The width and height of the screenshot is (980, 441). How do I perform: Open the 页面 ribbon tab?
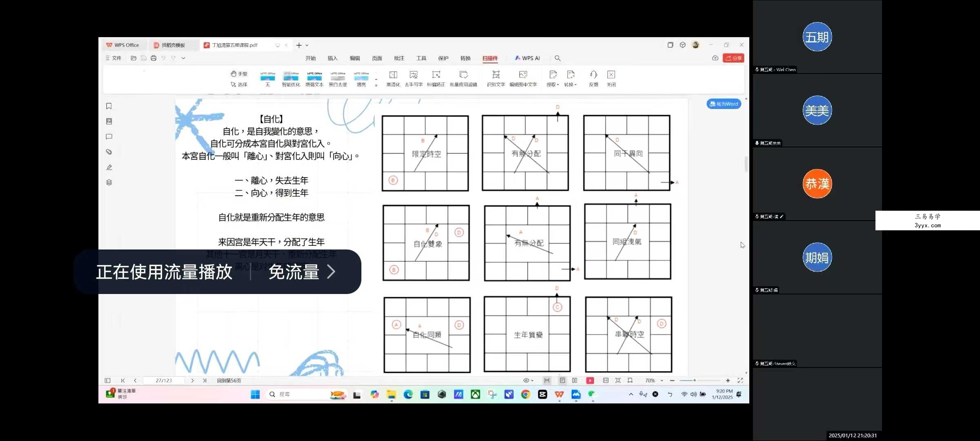377,58
